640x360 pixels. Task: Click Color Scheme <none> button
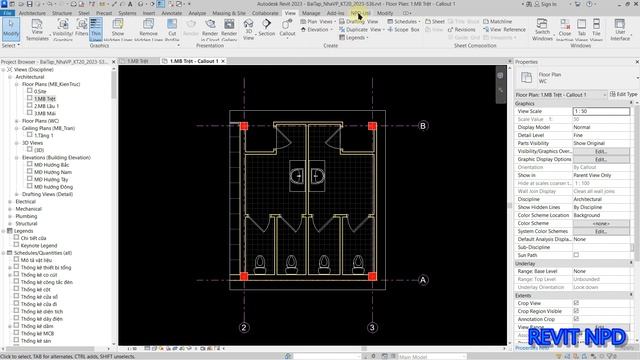point(601,223)
